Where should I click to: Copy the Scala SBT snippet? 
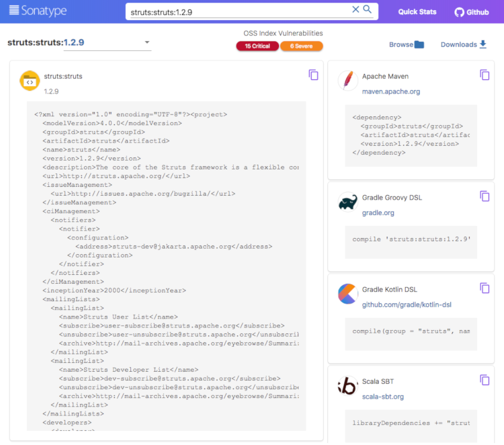(485, 380)
